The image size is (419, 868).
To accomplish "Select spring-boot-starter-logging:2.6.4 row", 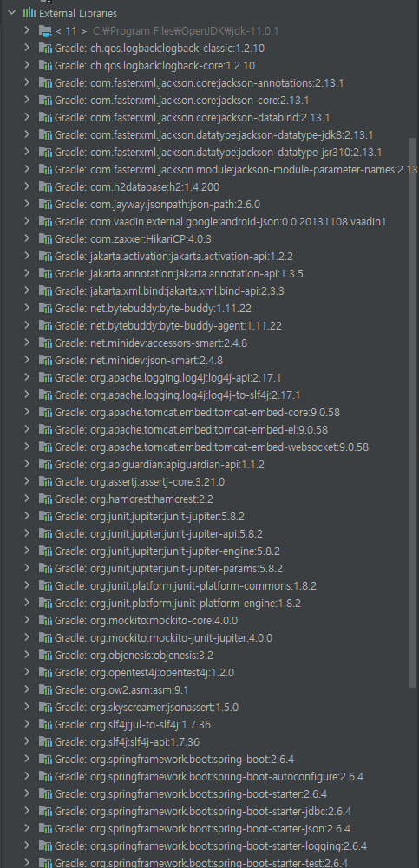I will (205, 845).
